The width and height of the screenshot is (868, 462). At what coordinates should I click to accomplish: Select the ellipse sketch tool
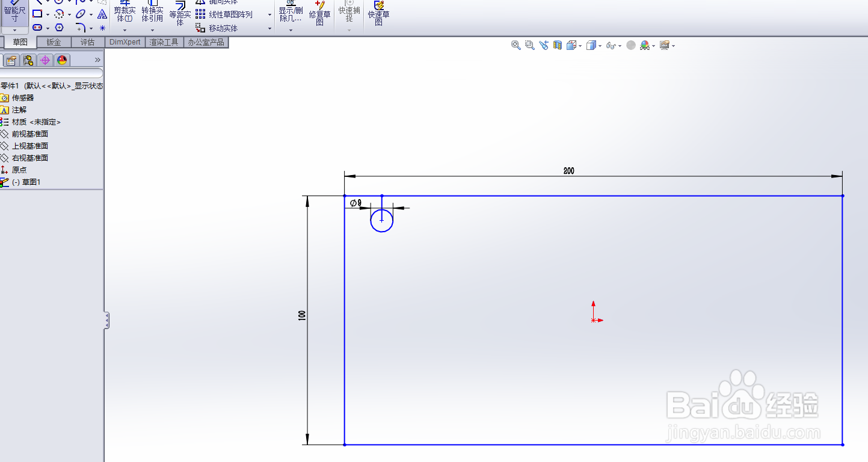click(80, 14)
